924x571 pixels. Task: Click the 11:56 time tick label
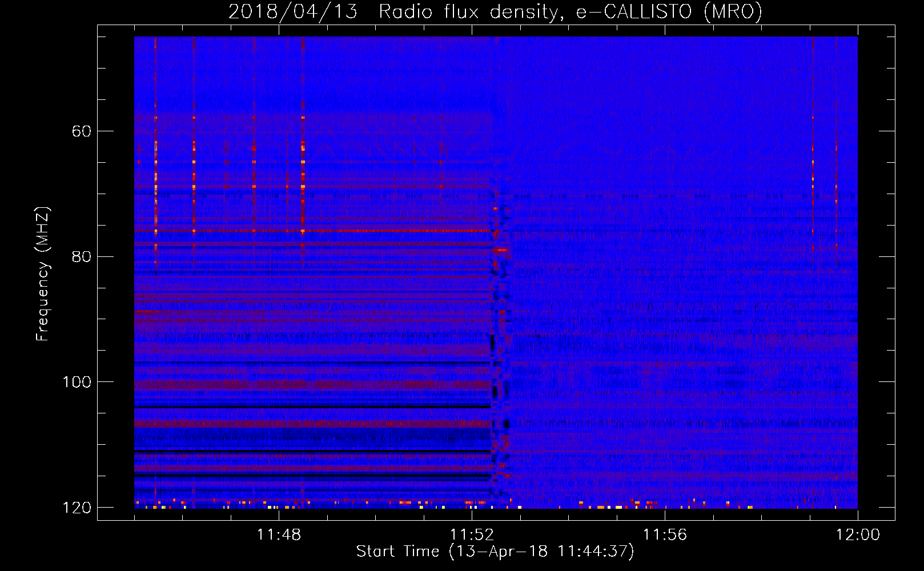(665, 535)
